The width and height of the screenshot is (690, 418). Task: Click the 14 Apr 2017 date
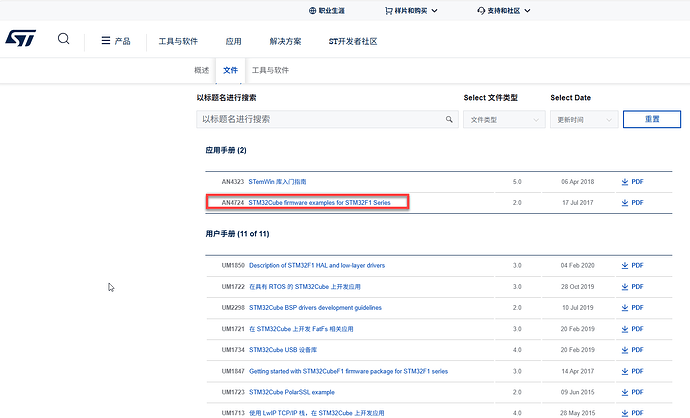pos(577,371)
